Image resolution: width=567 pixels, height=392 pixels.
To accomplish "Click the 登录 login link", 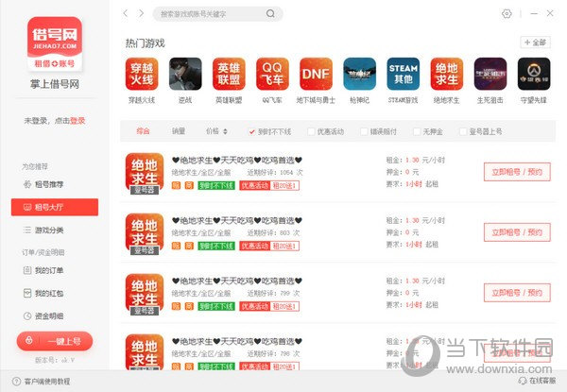I will pyautogui.click(x=77, y=121).
